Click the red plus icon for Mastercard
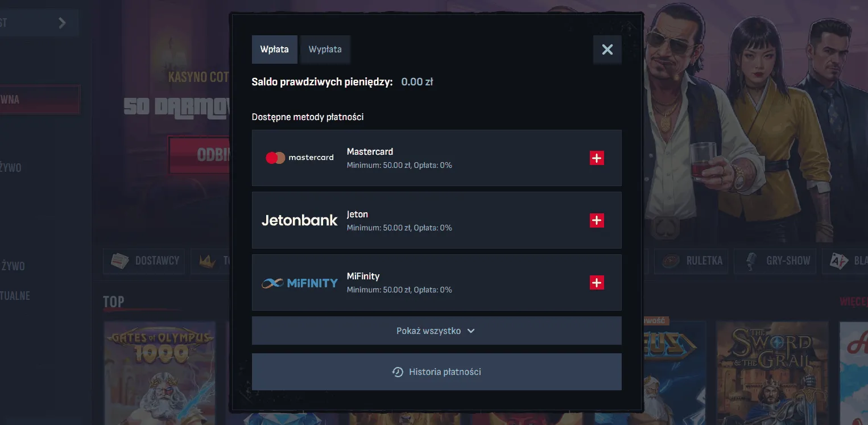Viewport: 868px width, 425px height. [x=596, y=158]
